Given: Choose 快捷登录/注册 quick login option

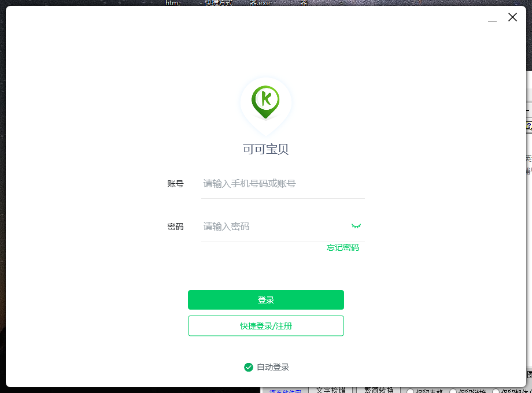Looking at the screenshot, I should pyautogui.click(x=265, y=325).
